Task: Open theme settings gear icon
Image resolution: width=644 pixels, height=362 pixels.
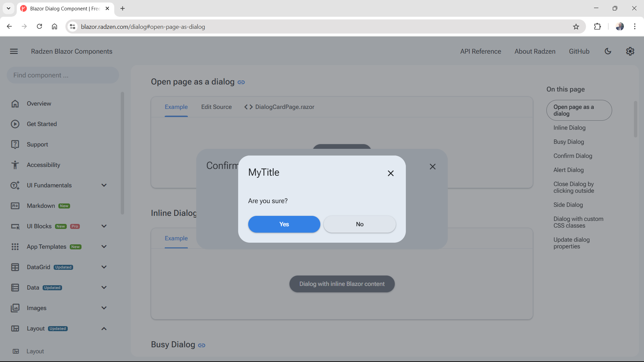Action: (x=630, y=51)
